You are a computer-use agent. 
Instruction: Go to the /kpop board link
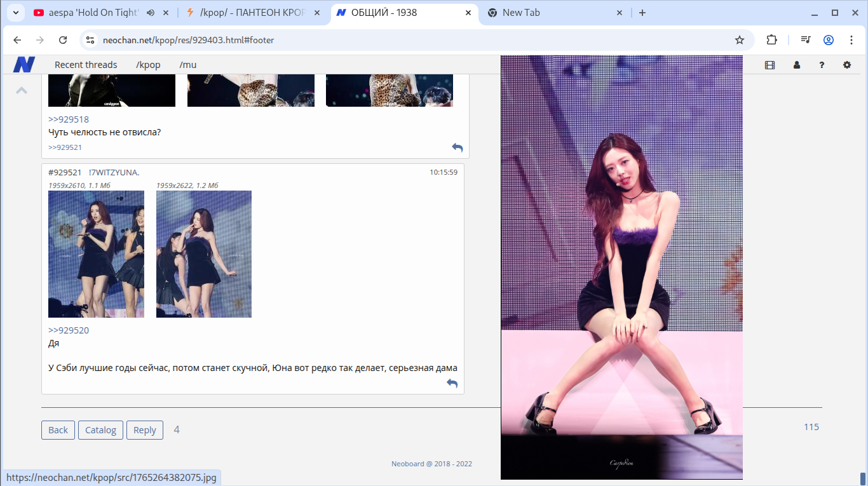pos(148,65)
